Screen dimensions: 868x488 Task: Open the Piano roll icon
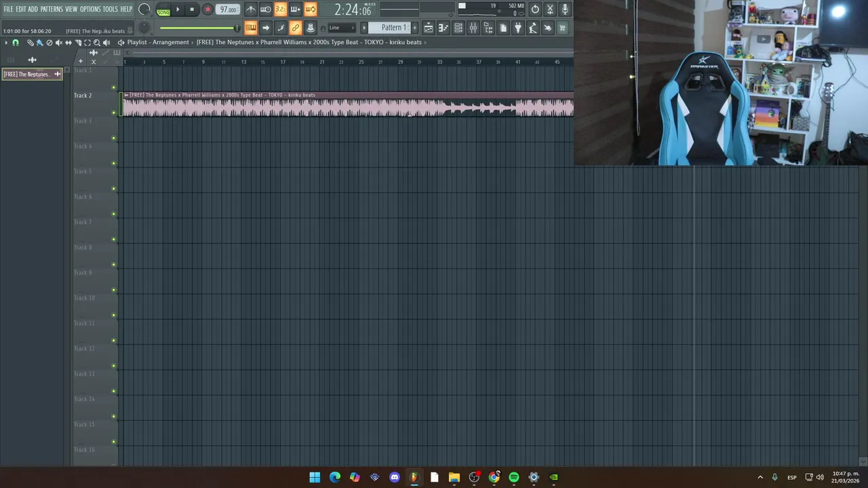[x=443, y=28]
